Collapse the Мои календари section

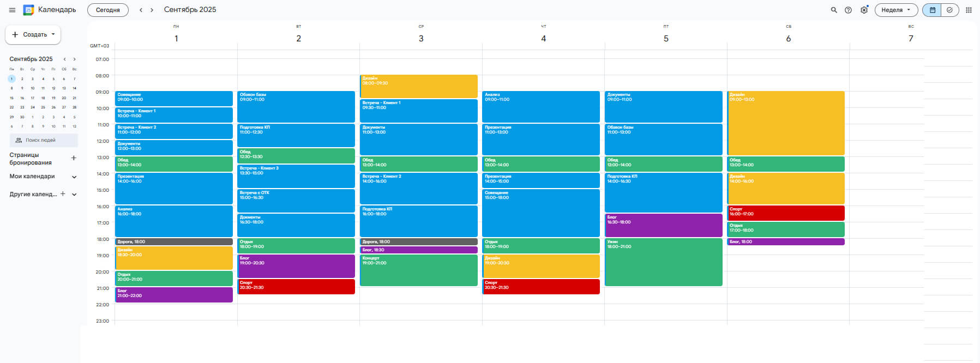click(x=74, y=177)
